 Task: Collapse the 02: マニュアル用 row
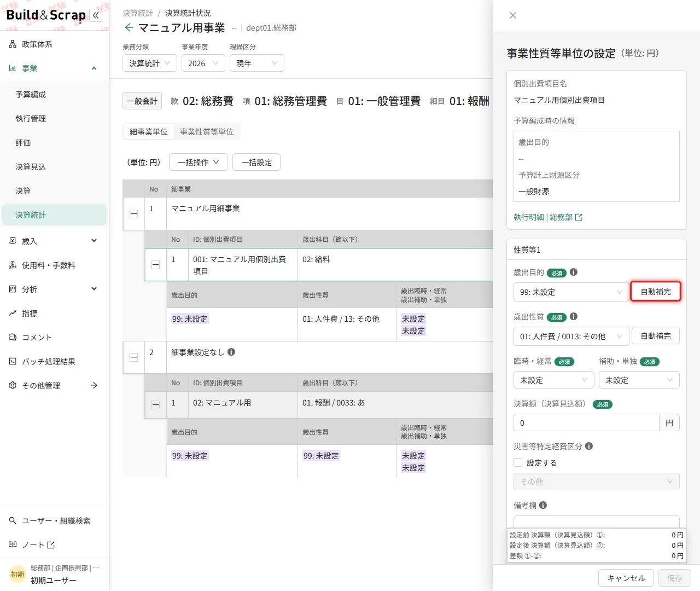click(x=155, y=405)
